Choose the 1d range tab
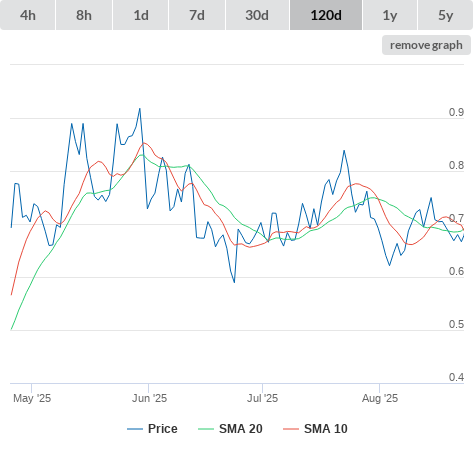This screenshot has height=455, width=474. pos(141,15)
